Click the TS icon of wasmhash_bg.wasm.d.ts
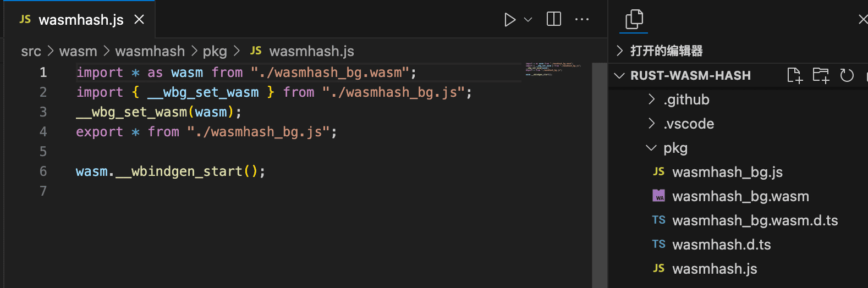868x288 pixels. (x=658, y=220)
